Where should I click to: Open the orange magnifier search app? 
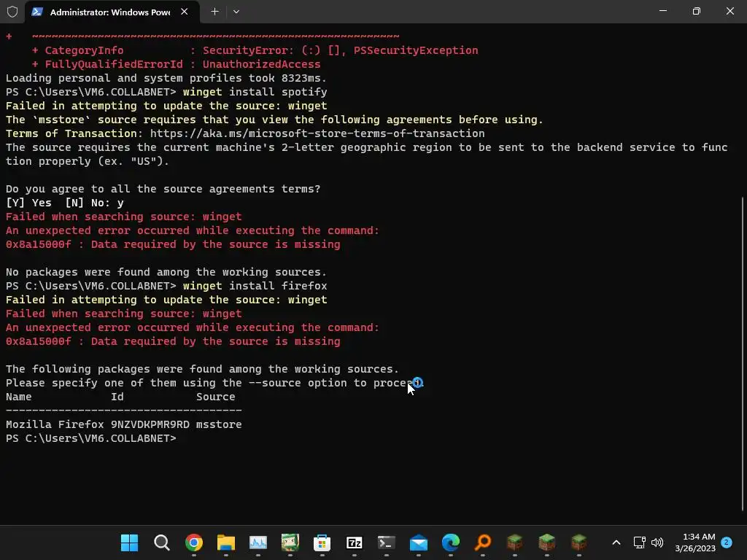pyautogui.click(x=483, y=542)
